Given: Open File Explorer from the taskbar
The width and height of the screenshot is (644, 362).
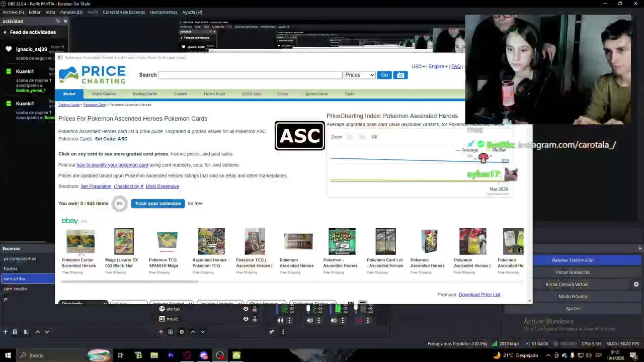Looking at the screenshot, I should coord(154,355).
